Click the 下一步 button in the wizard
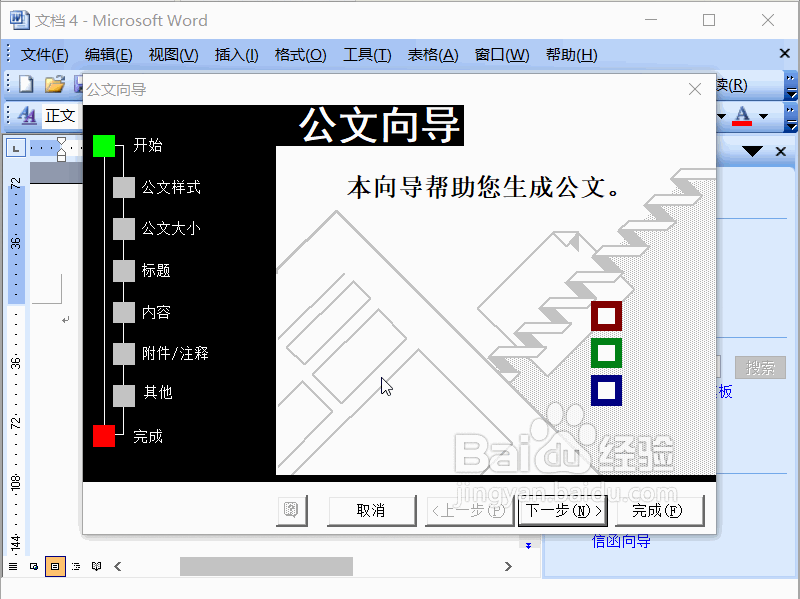The height and width of the screenshot is (599, 800). [562, 510]
